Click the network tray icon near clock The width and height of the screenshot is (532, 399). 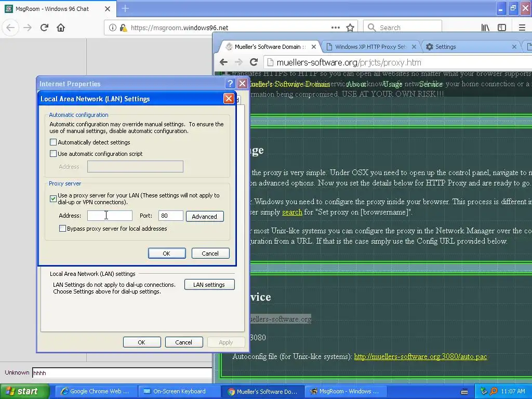pos(484,391)
